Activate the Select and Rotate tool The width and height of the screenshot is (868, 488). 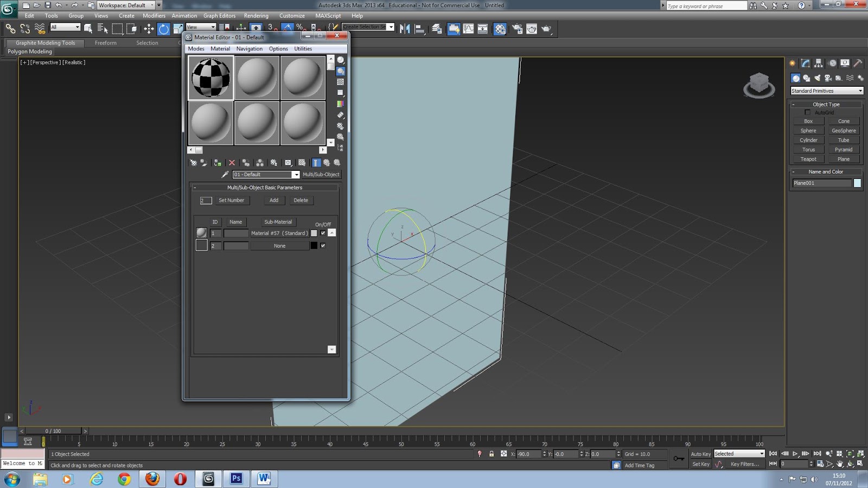[x=163, y=28]
